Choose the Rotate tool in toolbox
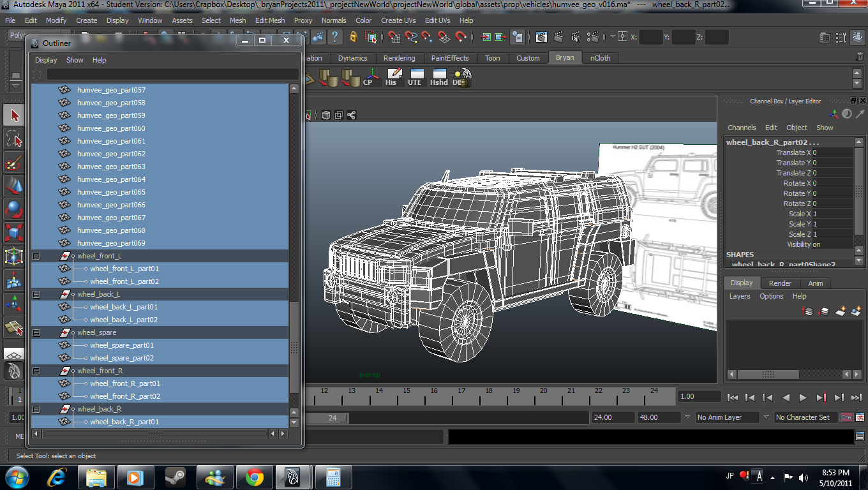 (x=14, y=209)
